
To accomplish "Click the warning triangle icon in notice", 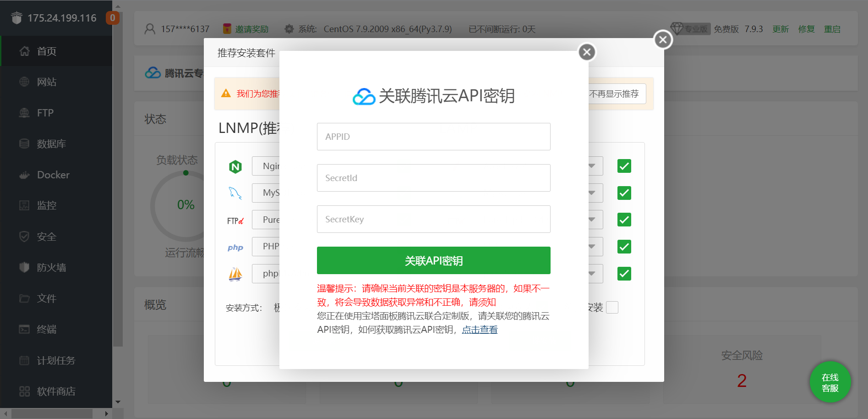I will click(x=226, y=94).
